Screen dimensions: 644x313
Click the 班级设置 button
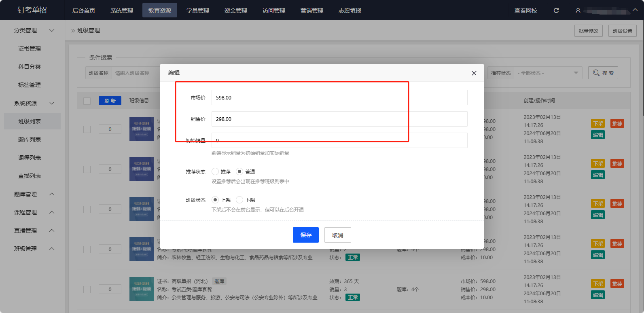pos(623,31)
